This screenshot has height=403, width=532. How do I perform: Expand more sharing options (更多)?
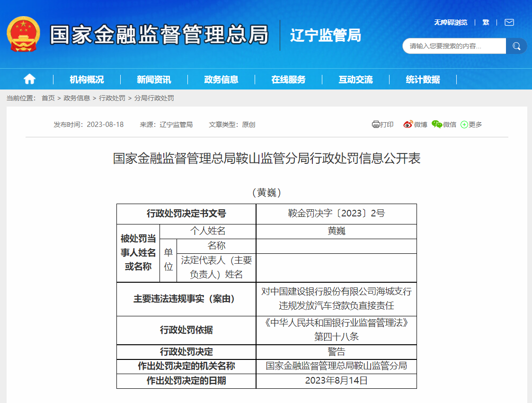point(471,125)
